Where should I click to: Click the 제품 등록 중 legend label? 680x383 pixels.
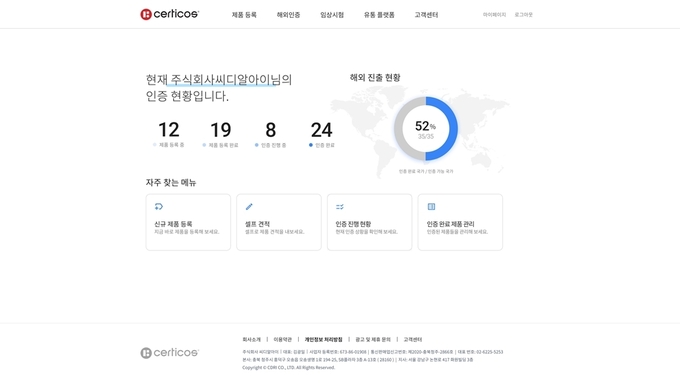(x=171, y=145)
